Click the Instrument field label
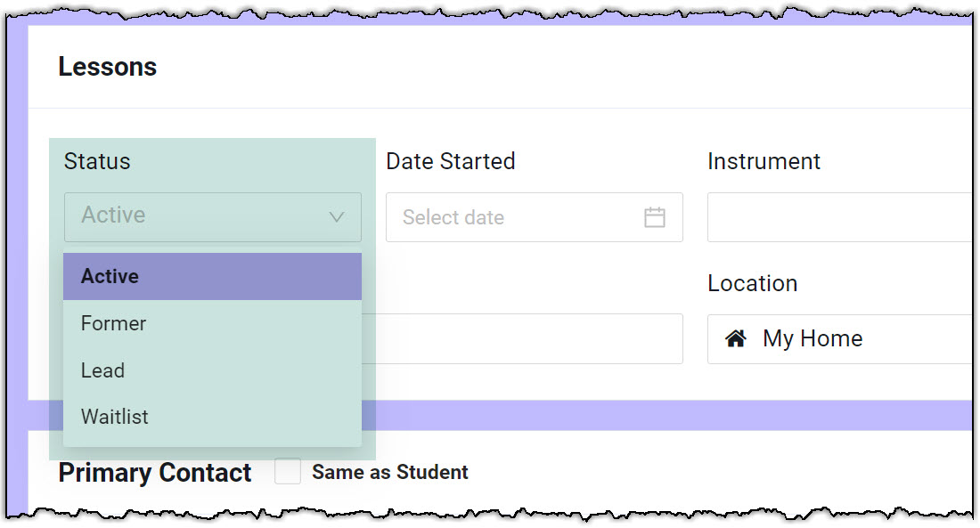This screenshot has width=980, height=528. coord(764,161)
